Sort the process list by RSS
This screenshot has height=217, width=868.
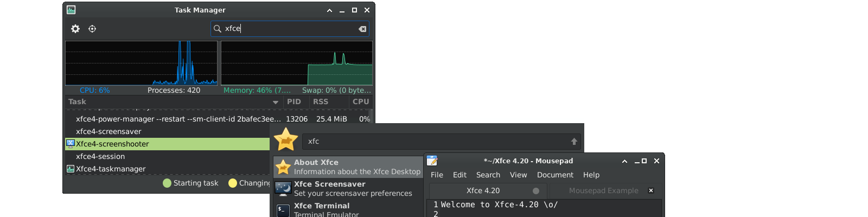321,102
